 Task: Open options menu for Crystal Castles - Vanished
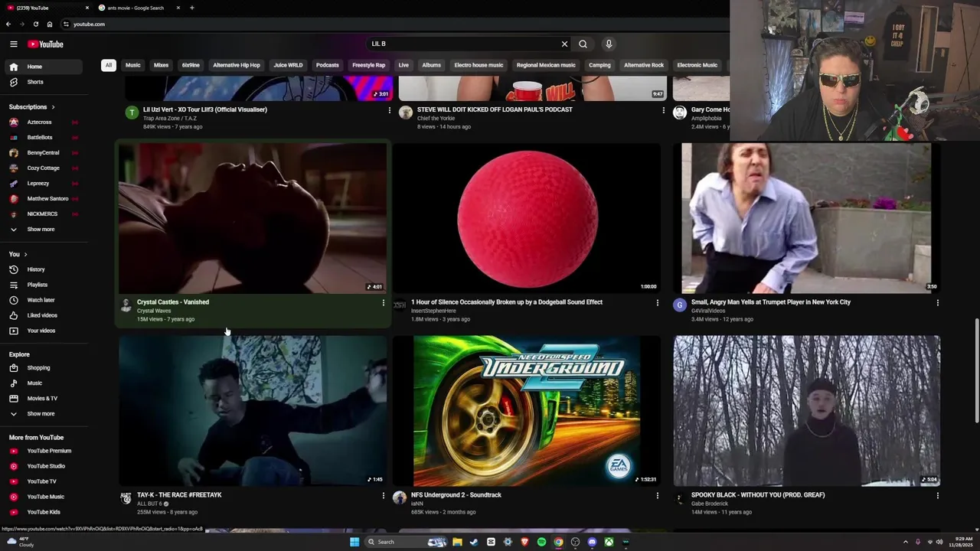click(384, 303)
